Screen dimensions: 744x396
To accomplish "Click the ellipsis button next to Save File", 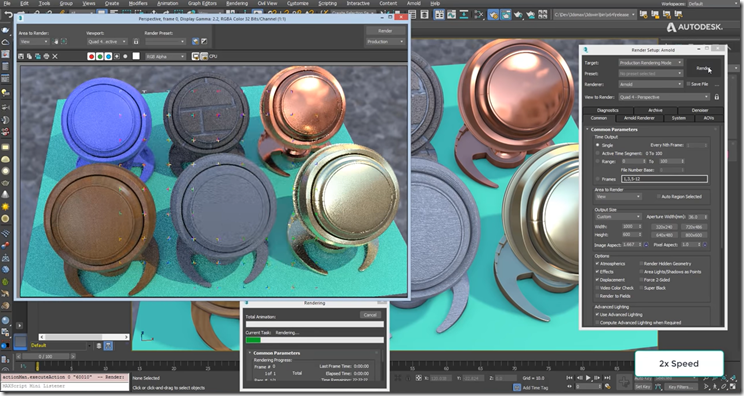I will tap(716, 84).
